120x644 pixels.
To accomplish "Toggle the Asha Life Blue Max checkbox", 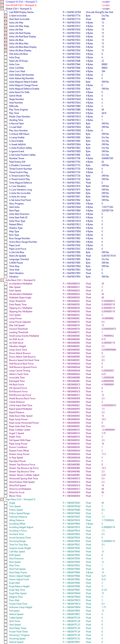I will pos(5,44).
